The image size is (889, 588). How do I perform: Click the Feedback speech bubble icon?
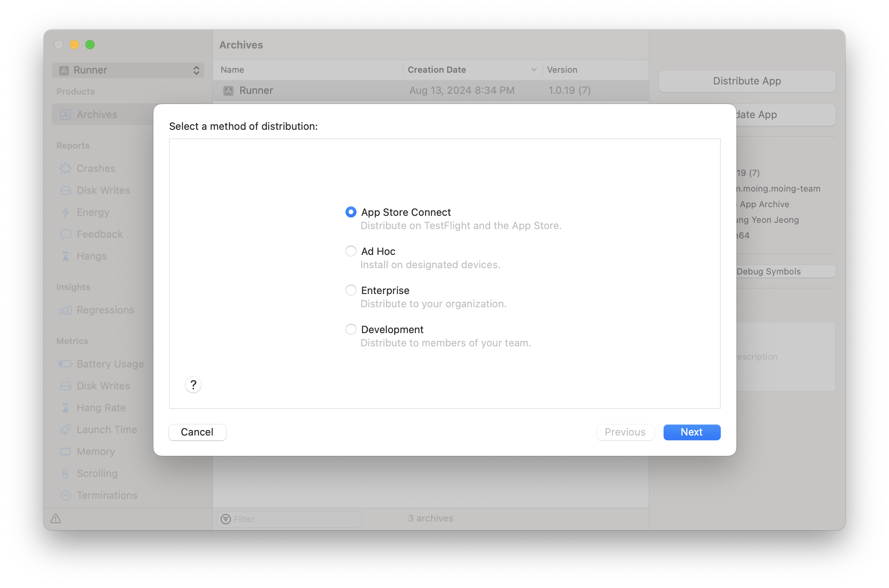[65, 234]
